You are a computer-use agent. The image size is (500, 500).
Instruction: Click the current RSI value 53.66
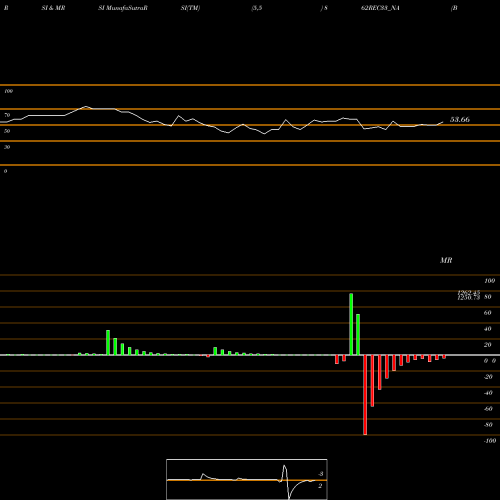pyautogui.click(x=460, y=119)
